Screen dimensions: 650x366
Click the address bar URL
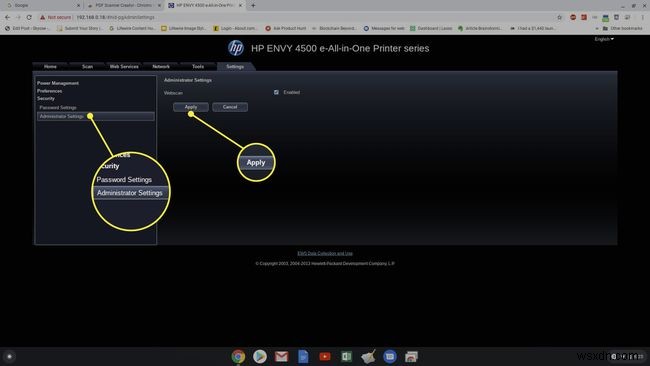(115, 17)
